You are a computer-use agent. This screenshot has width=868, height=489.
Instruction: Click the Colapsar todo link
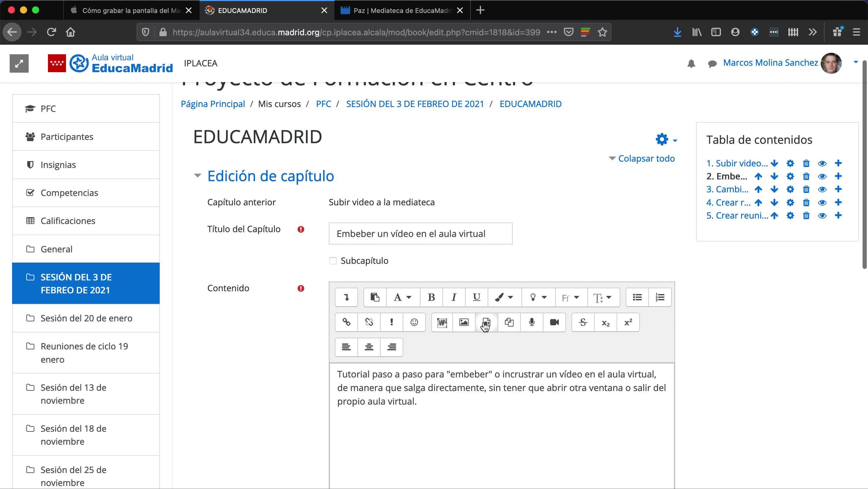coord(646,158)
